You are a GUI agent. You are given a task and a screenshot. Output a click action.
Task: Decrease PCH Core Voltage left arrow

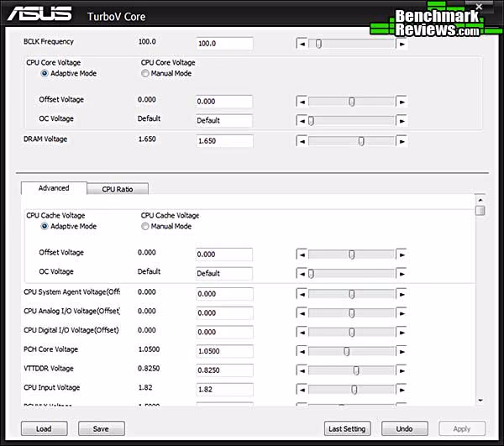coord(302,352)
